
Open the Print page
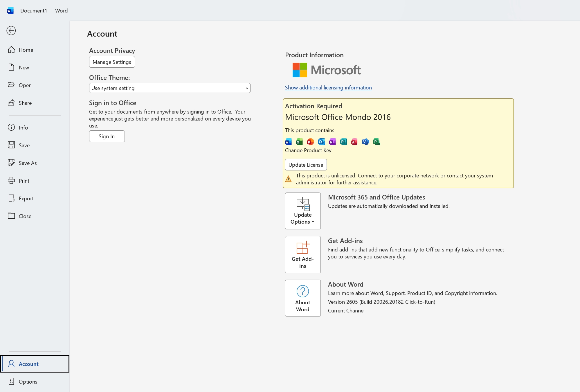click(35, 181)
